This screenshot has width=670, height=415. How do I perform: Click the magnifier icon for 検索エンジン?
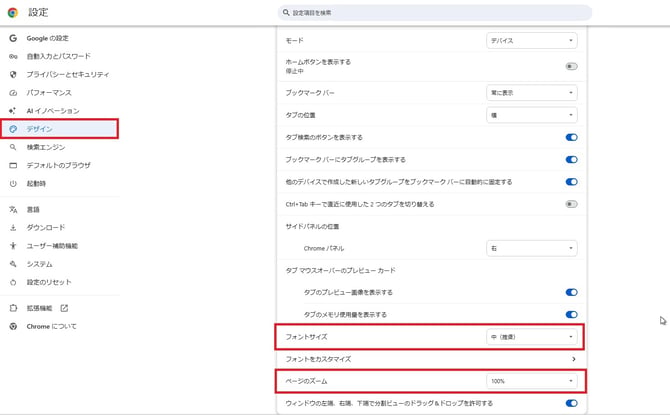[13, 147]
